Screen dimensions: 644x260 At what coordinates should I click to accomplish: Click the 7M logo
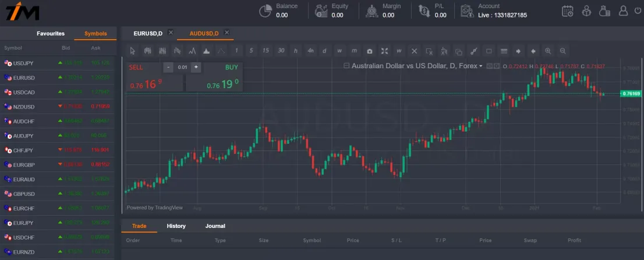click(x=23, y=11)
